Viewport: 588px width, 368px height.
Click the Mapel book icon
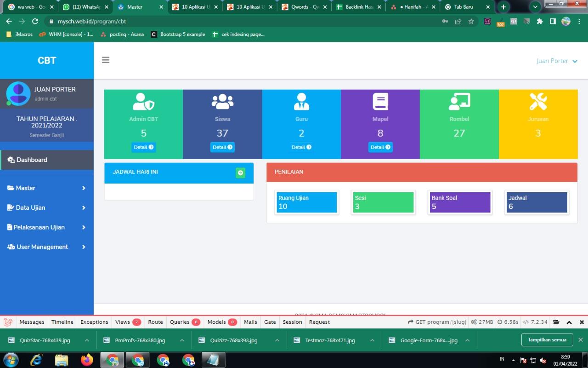tap(380, 102)
